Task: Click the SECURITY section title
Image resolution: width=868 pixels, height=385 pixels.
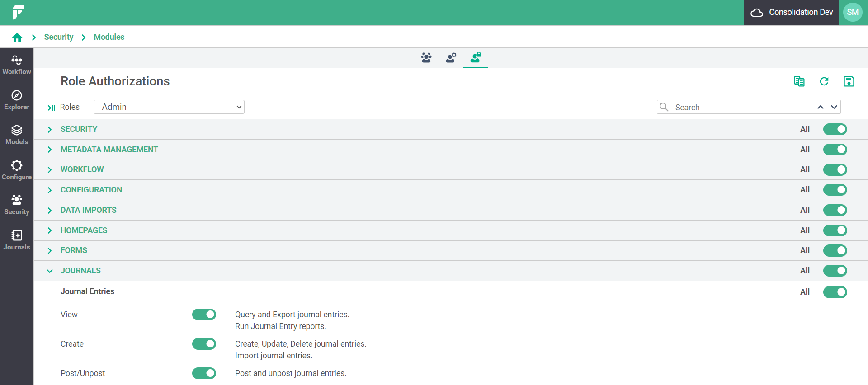Action: click(x=79, y=129)
